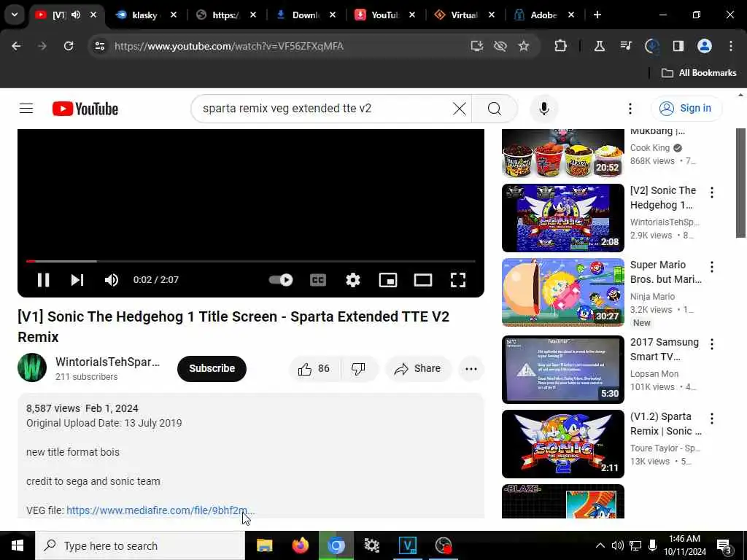The height and width of the screenshot is (560, 747).
Task: Pause the YouTube video
Action: [43, 279]
